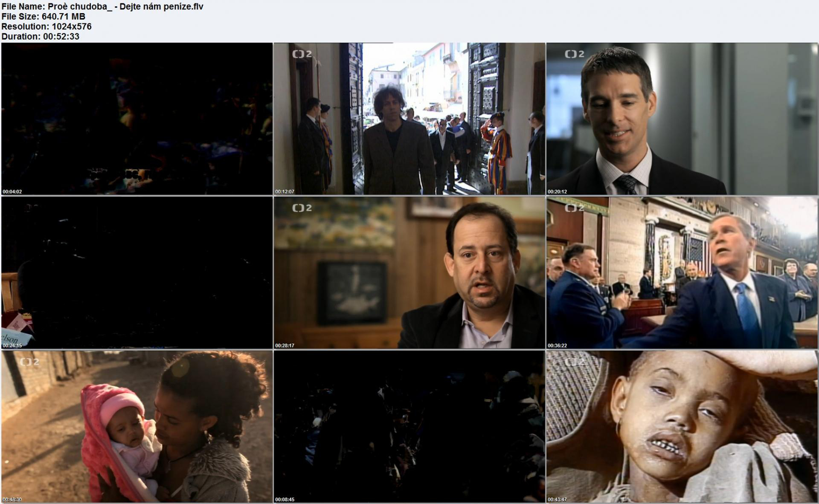Image resolution: width=819 pixels, height=504 pixels.
Task: Click the Resolution 1024x576 text
Action: point(46,26)
